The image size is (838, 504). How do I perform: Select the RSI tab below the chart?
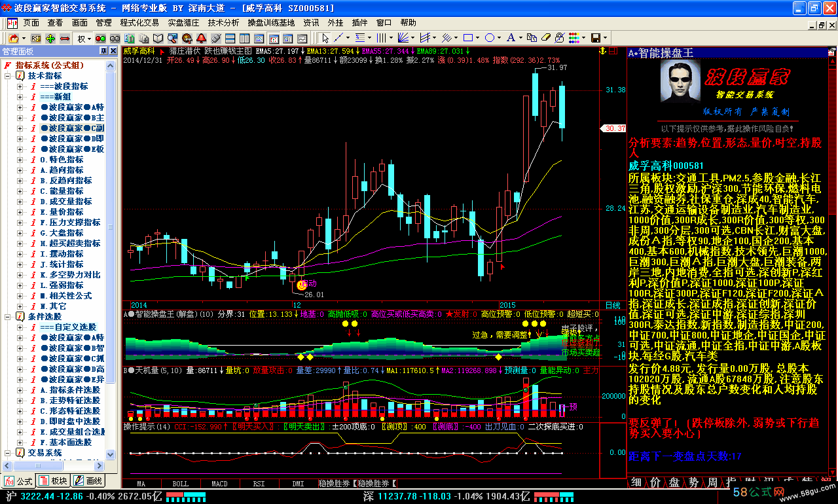click(x=259, y=484)
